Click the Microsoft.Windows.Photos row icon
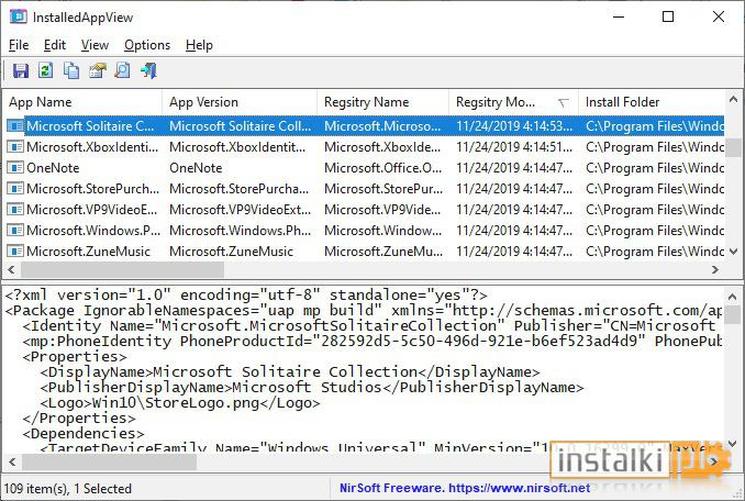The height and width of the screenshot is (501, 745). [15, 231]
